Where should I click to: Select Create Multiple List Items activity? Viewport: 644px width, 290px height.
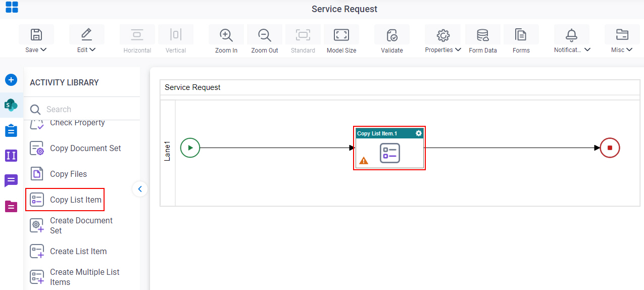[x=75, y=277]
